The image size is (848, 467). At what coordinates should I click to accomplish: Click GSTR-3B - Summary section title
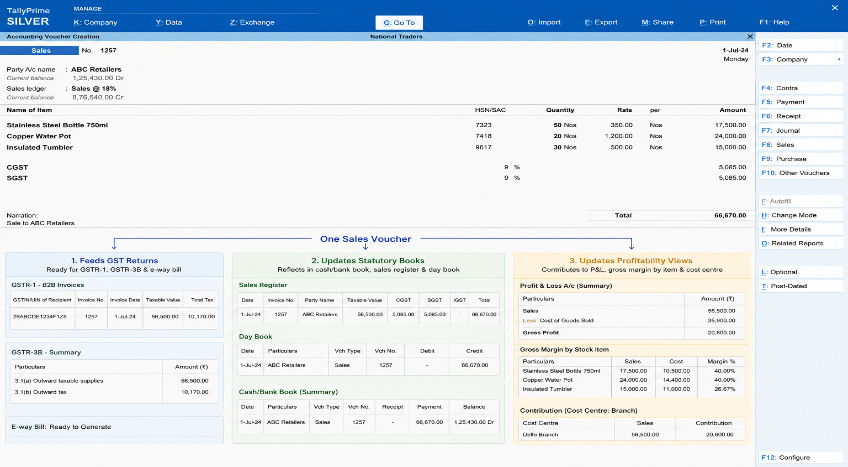pyautogui.click(x=46, y=352)
